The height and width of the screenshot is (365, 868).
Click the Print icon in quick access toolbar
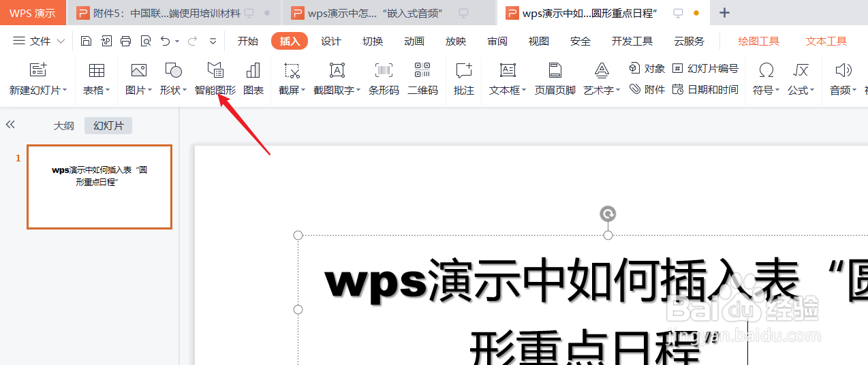pos(125,41)
